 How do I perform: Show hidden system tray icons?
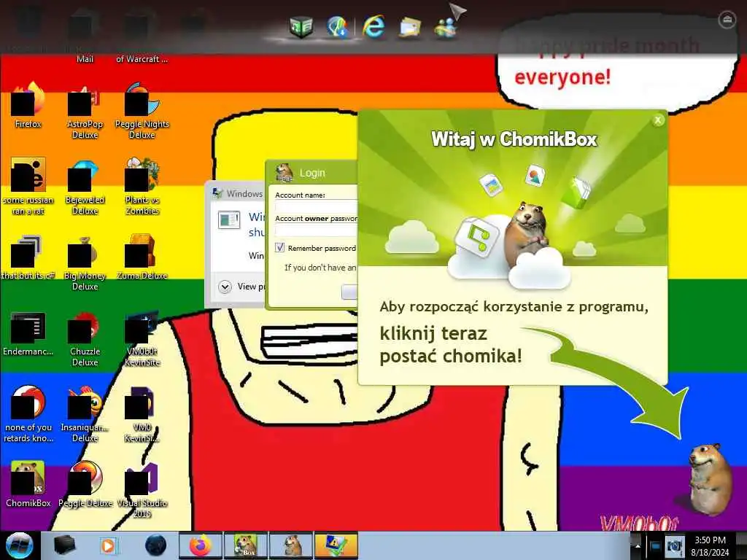[638, 546]
